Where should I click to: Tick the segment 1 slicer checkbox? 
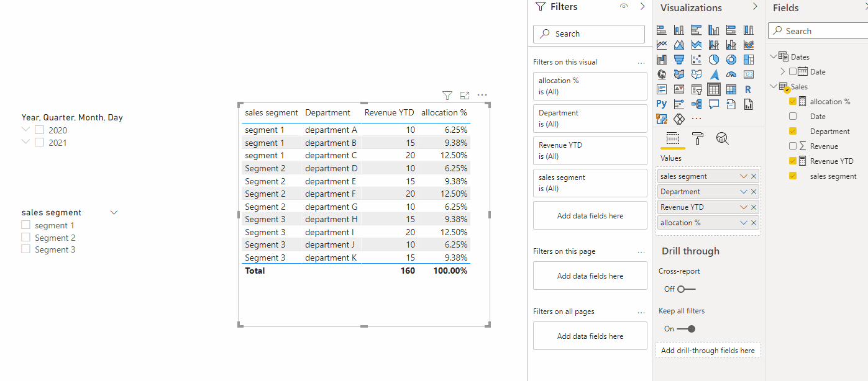point(25,225)
